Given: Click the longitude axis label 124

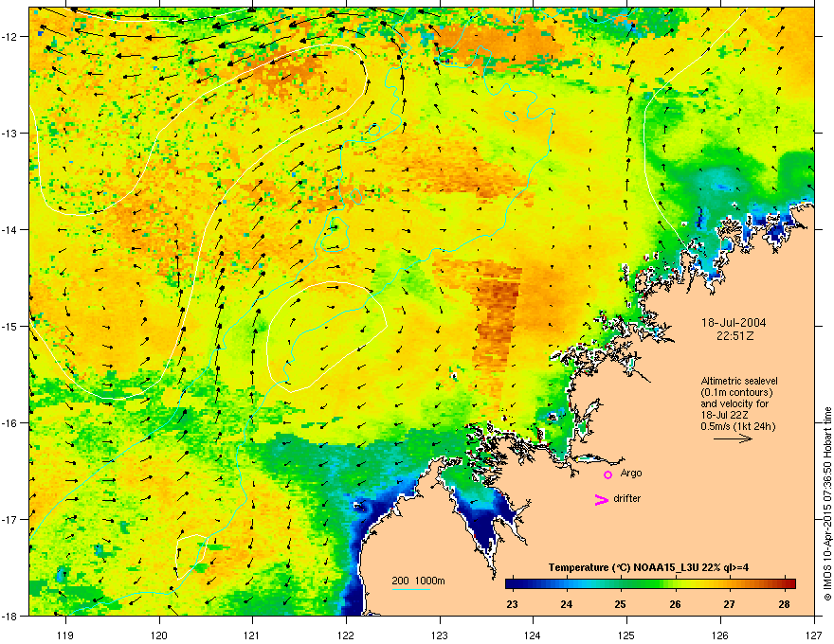Looking at the screenshot, I should [x=533, y=635].
